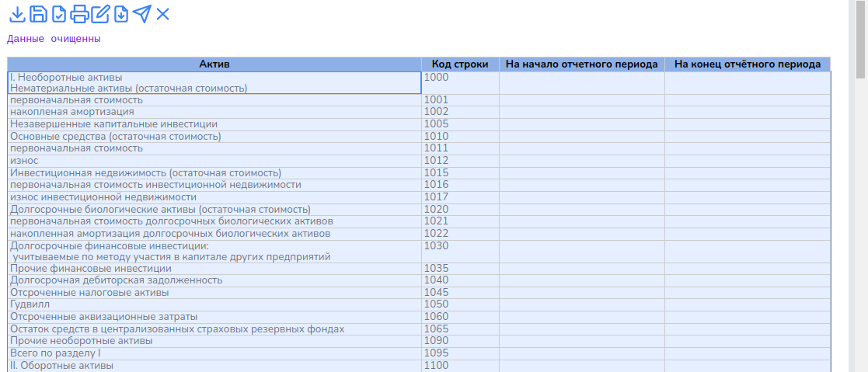The image size is (868, 372).
Task: Click beginning-of-period field for row 1020
Action: point(582,209)
